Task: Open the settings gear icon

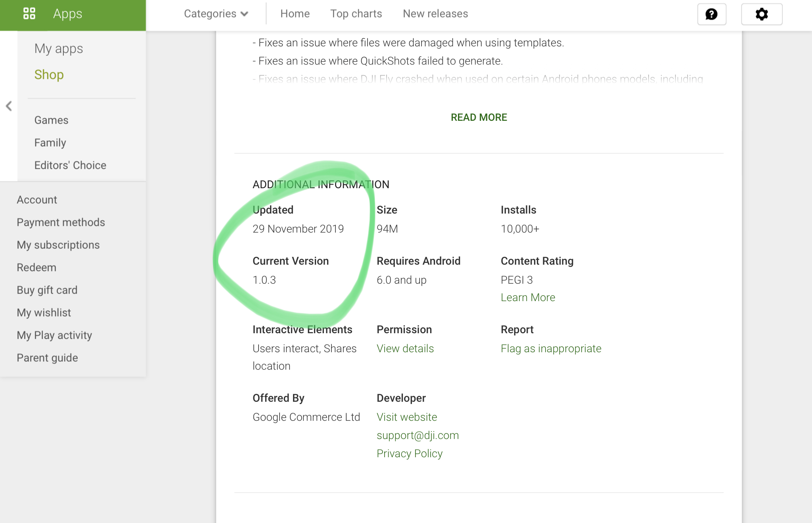Action: [761, 14]
